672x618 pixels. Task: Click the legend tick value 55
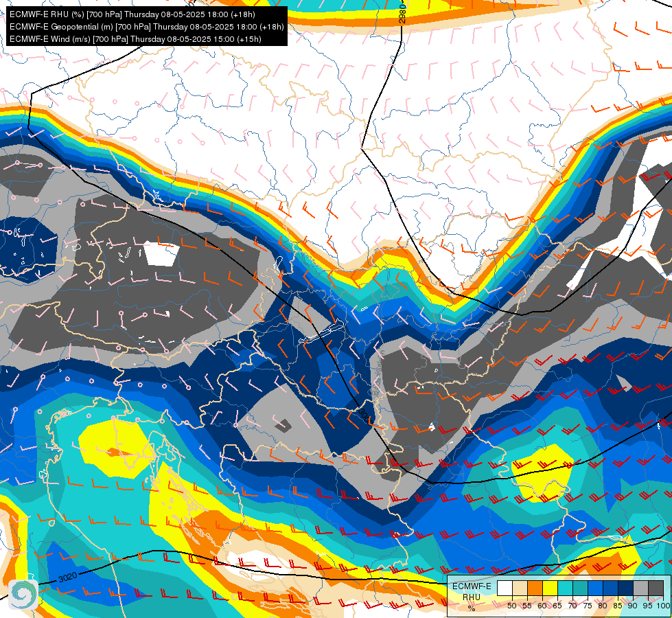coord(527,606)
